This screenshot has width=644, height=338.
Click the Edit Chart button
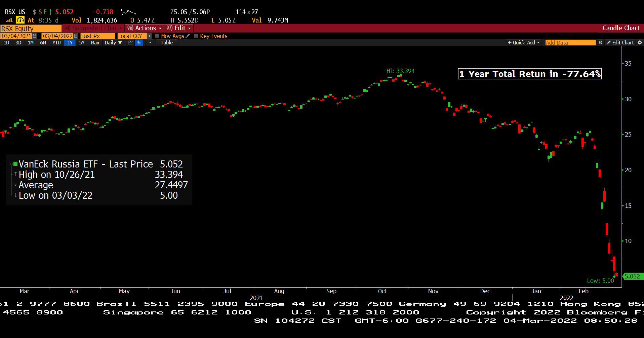620,43
